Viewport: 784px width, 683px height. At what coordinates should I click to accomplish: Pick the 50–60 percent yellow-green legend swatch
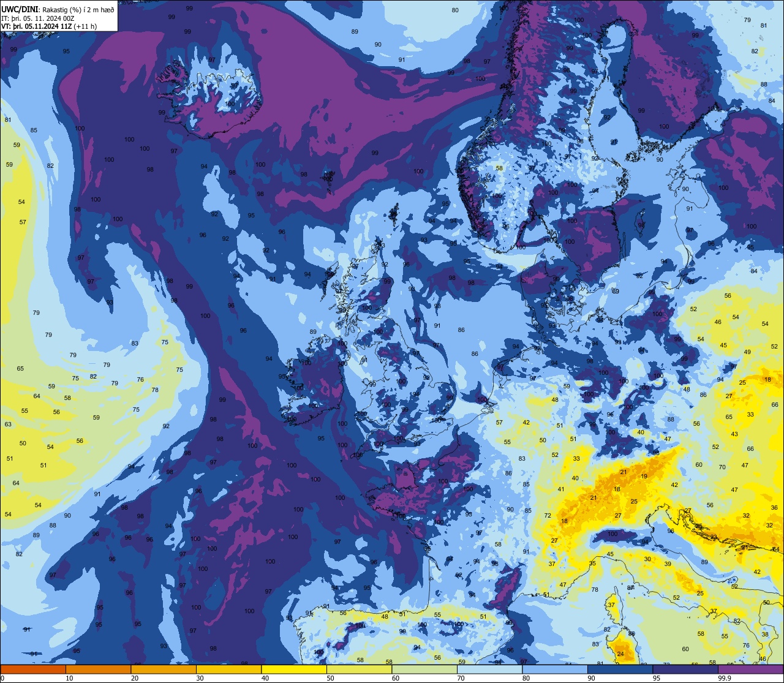(x=359, y=670)
